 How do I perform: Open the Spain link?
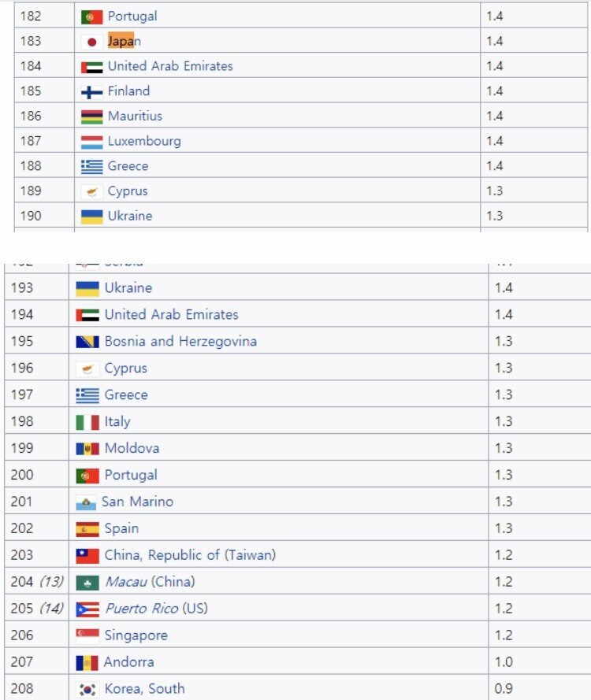(x=121, y=528)
